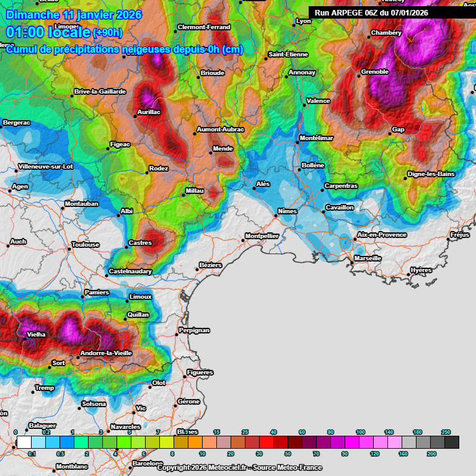Click the Gap city label

tap(398, 130)
